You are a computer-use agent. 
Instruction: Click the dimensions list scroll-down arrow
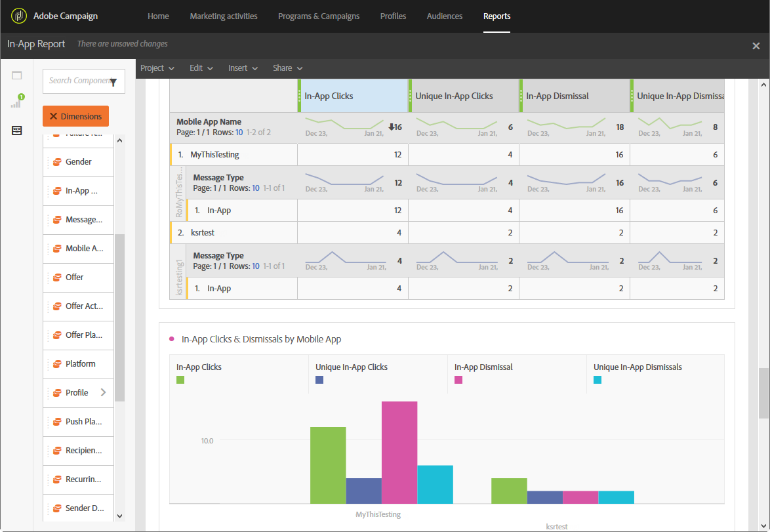coord(119,516)
